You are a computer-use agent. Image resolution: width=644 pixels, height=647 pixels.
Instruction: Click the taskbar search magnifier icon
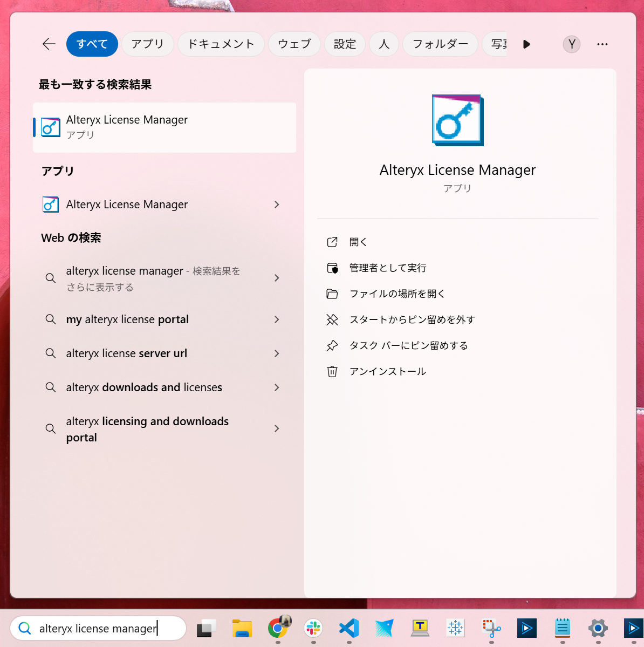(x=25, y=629)
